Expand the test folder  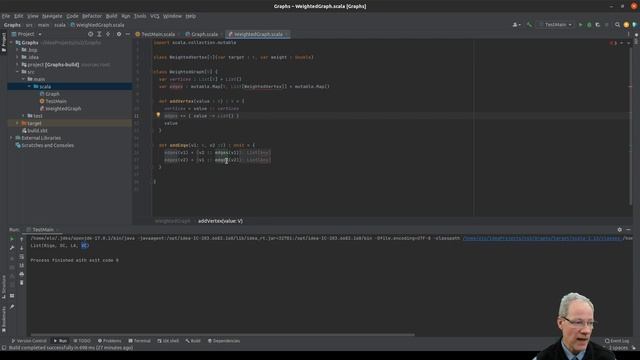[23, 116]
